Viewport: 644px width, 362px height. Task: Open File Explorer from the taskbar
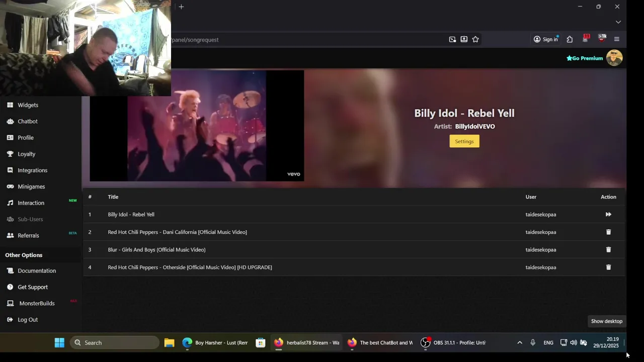169,343
